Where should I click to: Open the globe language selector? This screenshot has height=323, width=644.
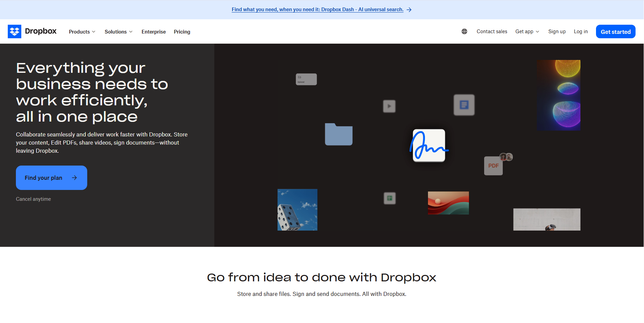coord(464,31)
